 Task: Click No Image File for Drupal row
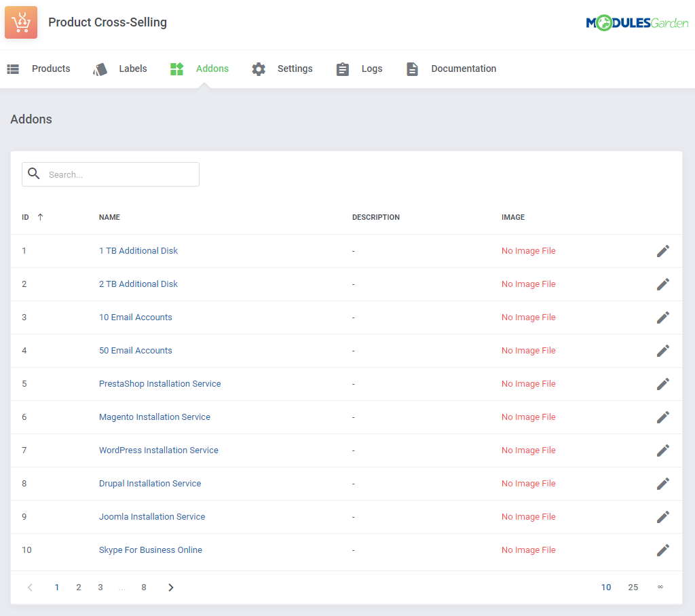[528, 484]
